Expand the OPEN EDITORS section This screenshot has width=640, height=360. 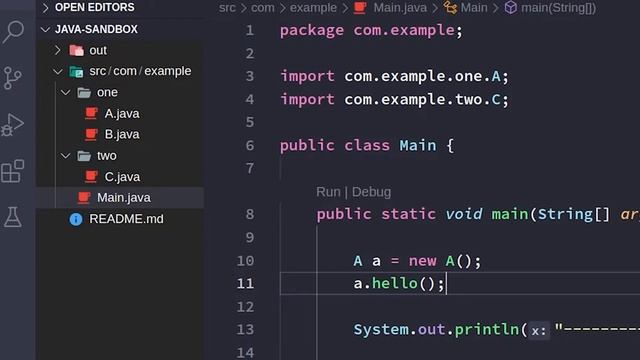click(46, 7)
